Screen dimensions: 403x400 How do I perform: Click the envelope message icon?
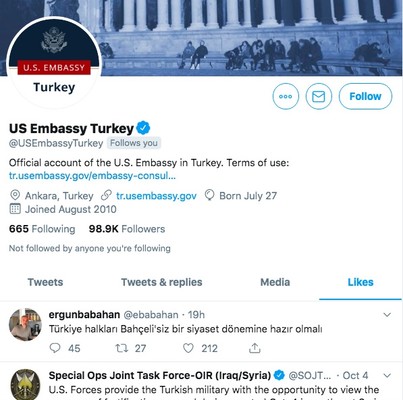[x=319, y=96]
